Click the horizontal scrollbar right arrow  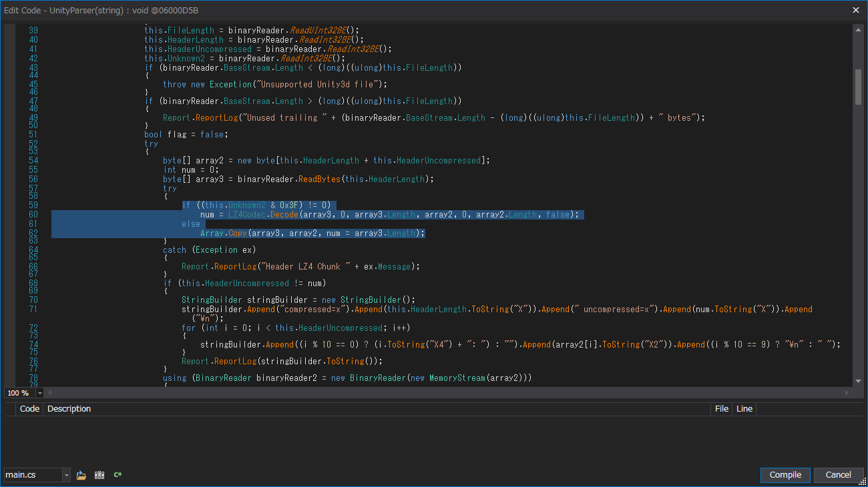pos(848,393)
